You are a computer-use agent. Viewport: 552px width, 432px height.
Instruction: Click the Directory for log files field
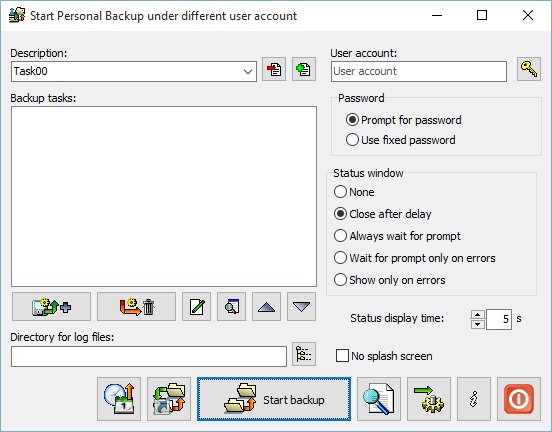tap(149, 356)
